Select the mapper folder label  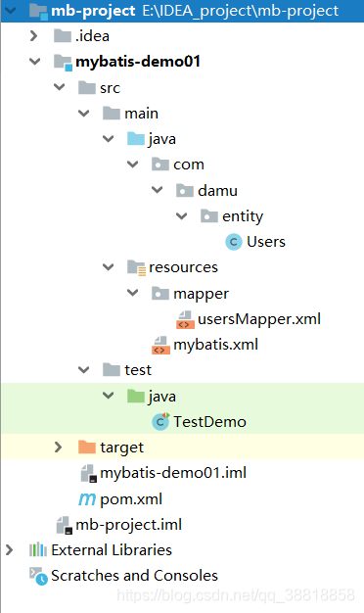point(201,294)
